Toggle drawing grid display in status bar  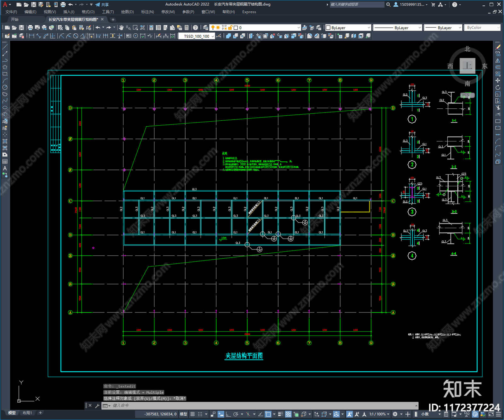[x=192, y=414]
